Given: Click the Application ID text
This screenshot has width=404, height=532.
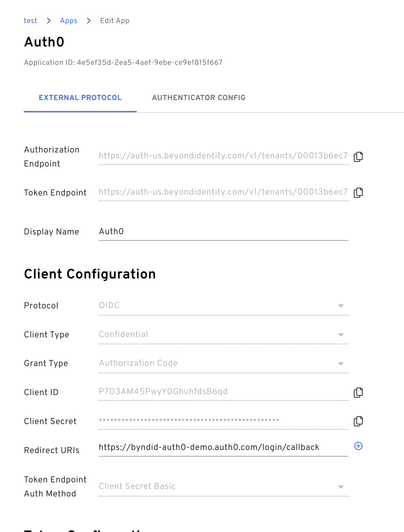Looking at the screenshot, I should [123, 62].
